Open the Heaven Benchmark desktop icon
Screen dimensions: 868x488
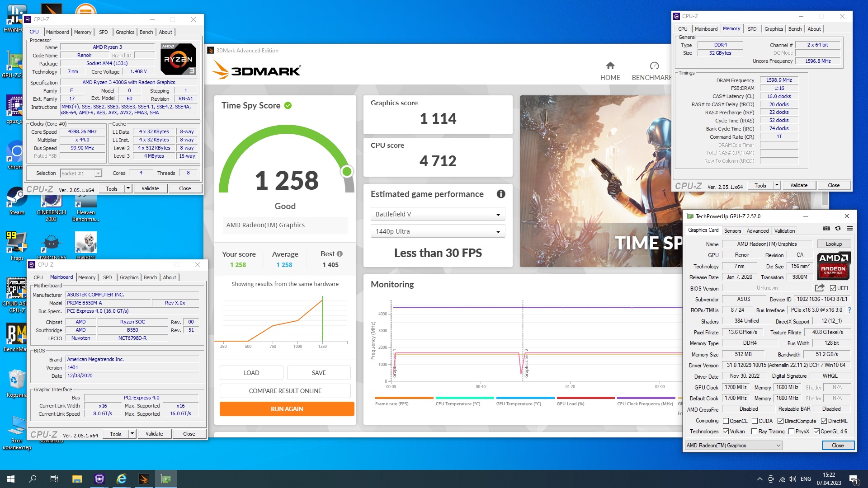tap(86, 208)
